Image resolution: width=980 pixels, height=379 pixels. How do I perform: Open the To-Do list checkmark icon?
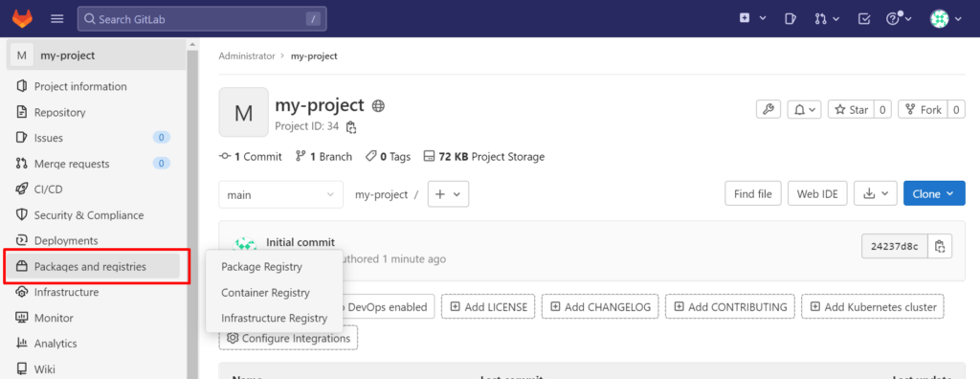[864, 19]
